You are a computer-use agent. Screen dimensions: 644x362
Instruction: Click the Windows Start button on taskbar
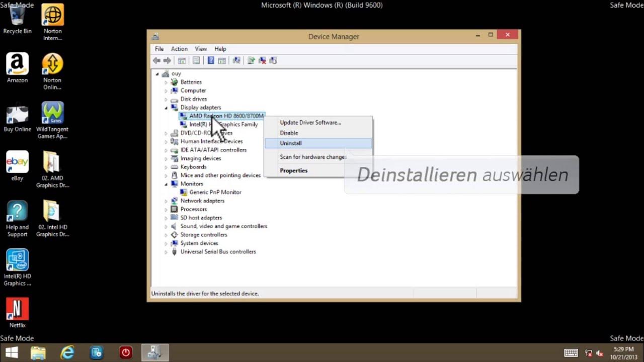click(x=12, y=352)
